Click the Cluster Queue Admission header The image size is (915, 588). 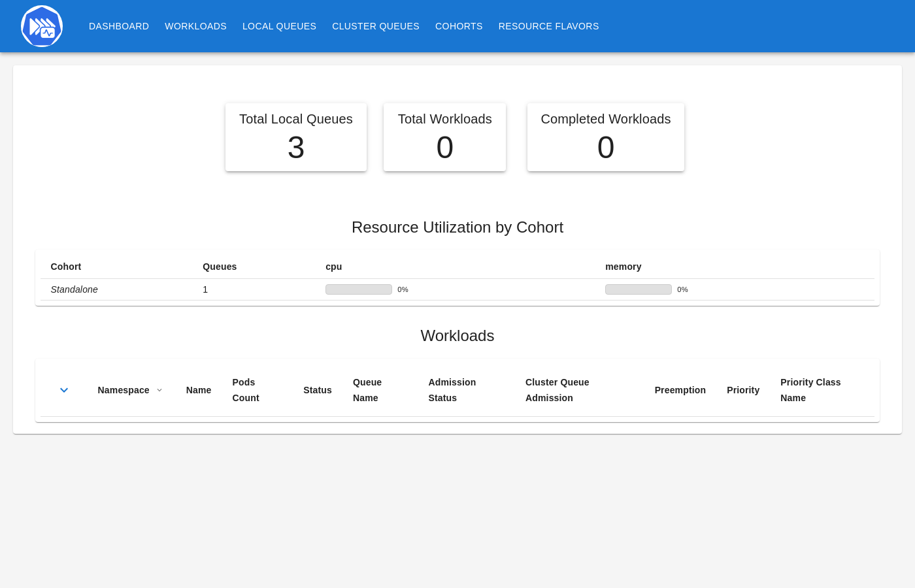coord(557,390)
